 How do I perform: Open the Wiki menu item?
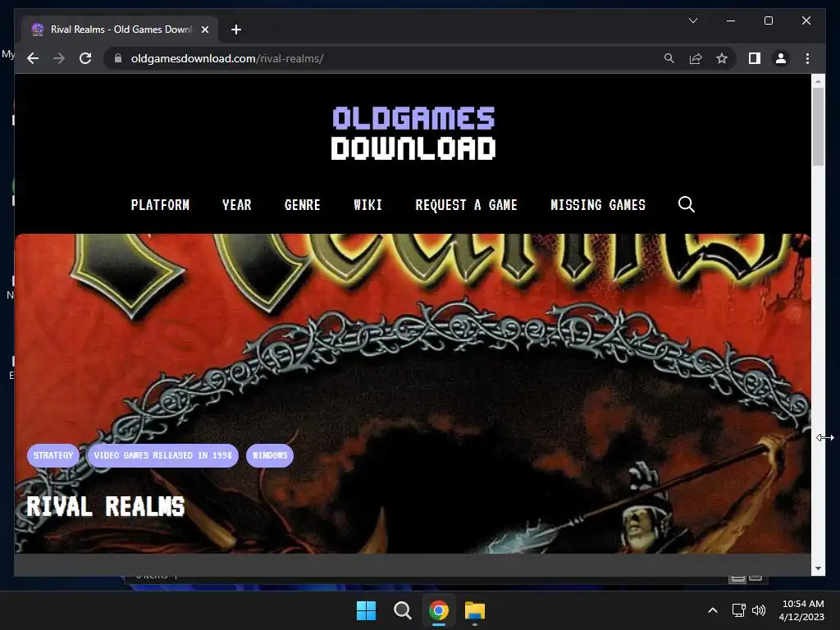coord(367,204)
